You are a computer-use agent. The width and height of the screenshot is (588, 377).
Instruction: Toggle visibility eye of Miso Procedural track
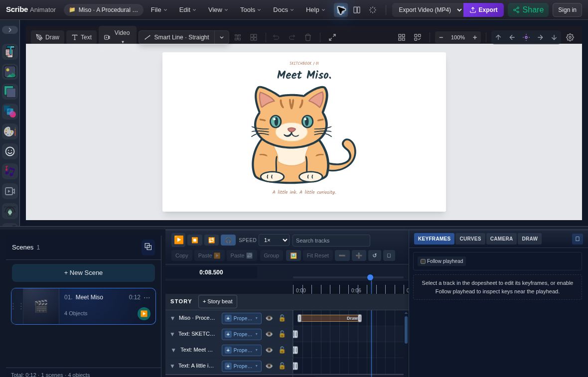(x=269, y=318)
